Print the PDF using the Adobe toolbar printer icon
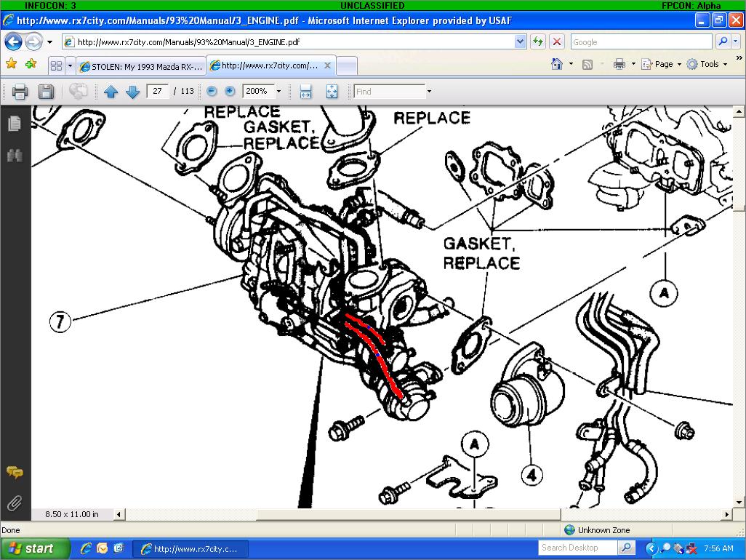The image size is (746, 560). point(20,92)
